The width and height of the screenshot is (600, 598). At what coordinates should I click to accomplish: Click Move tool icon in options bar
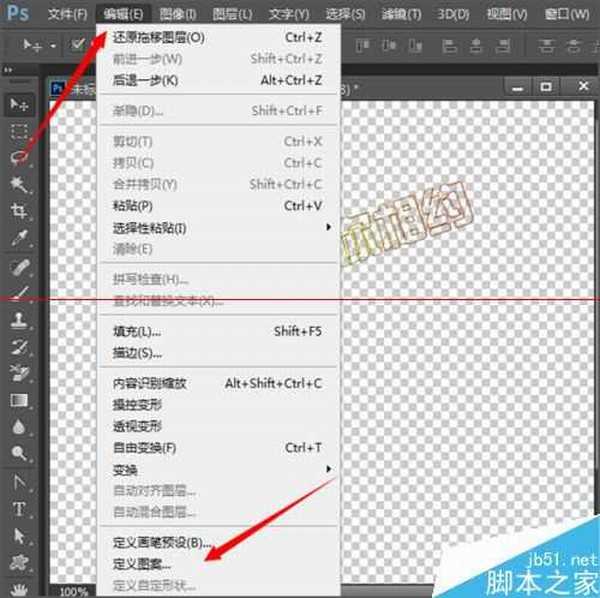(x=31, y=46)
